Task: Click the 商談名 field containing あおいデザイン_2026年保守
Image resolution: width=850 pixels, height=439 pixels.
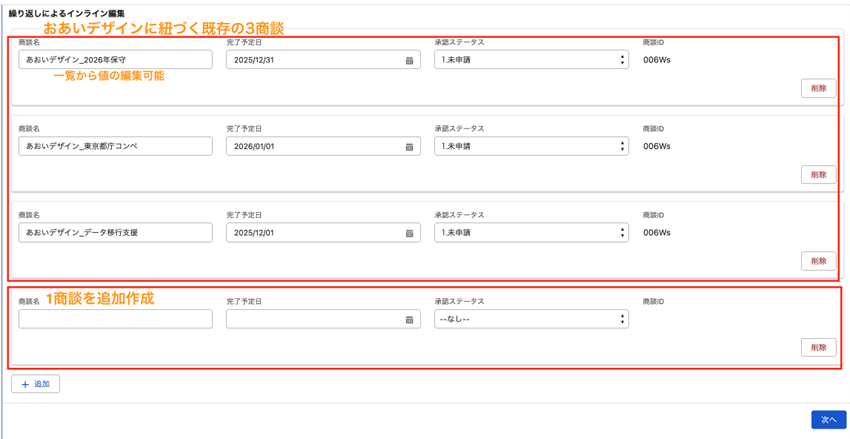Action: [x=115, y=61]
